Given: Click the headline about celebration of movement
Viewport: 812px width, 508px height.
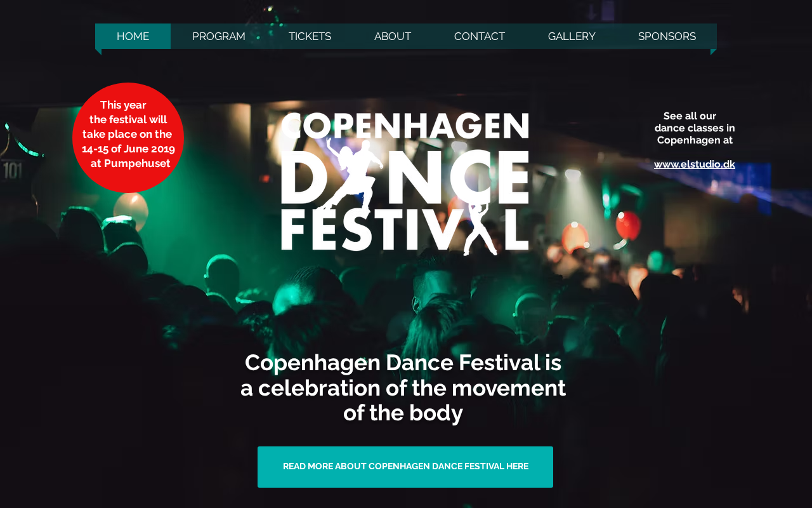Looking at the screenshot, I should [x=403, y=387].
